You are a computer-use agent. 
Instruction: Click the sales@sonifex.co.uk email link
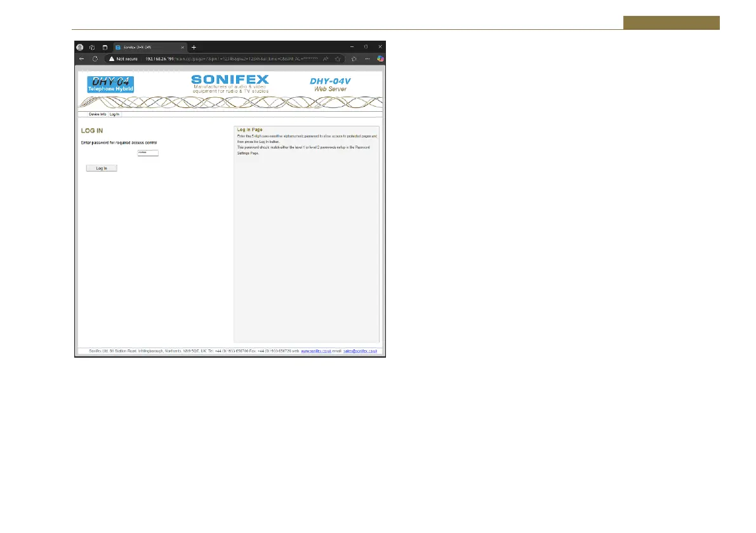[361, 351]
